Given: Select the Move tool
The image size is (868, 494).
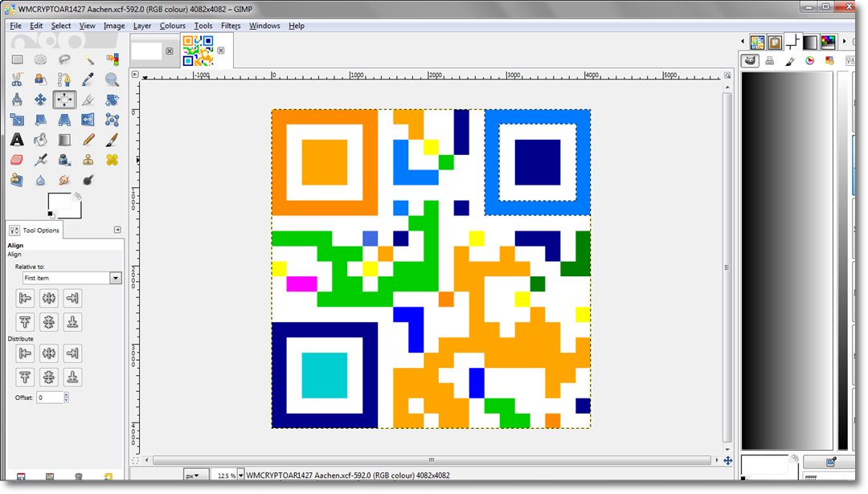Looking at the screenshot, I should [x=40, y=100].
